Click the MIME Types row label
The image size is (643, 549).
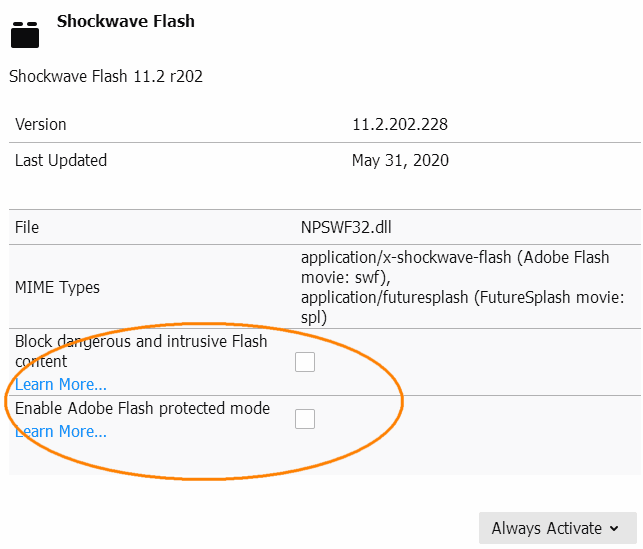click(x=57, y=287)
